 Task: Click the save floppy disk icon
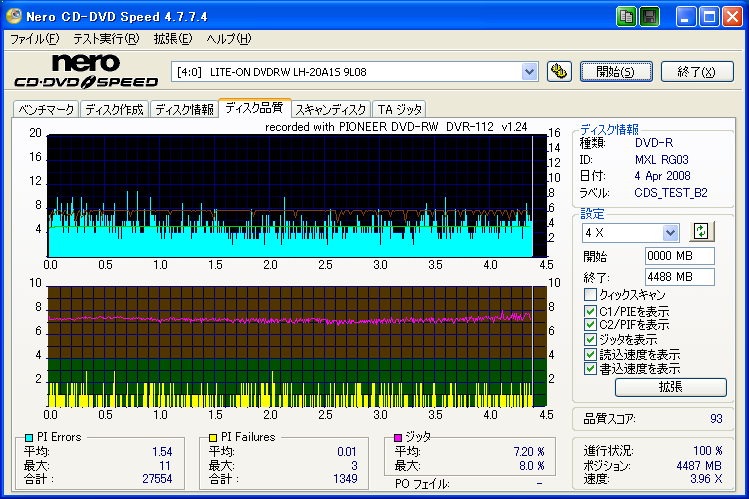point(649,17)
